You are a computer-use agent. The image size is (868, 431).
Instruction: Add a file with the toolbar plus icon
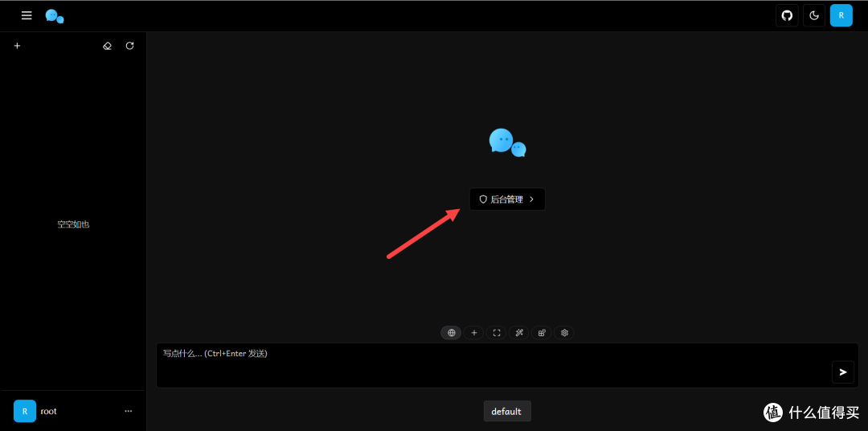pos(474,333)
